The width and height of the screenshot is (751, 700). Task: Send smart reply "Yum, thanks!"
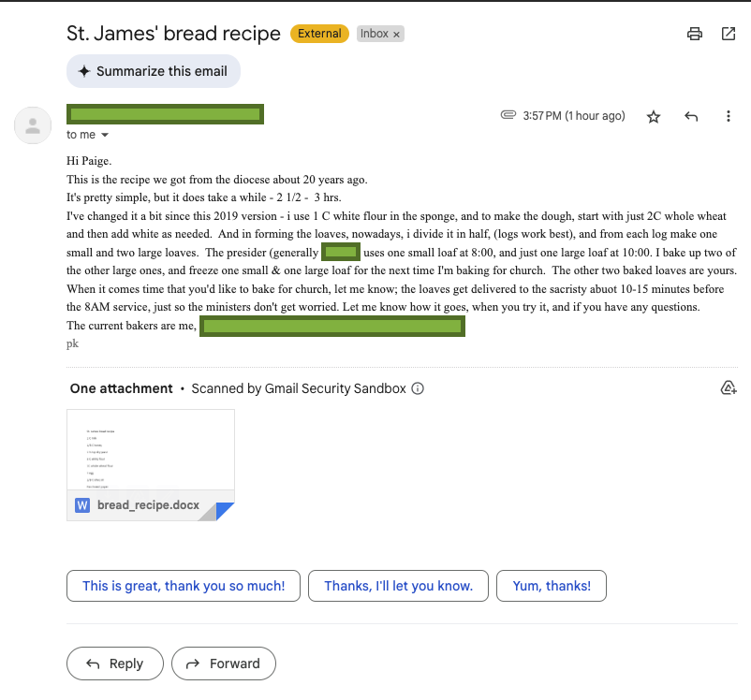pyautogui.click(x=552, y=586)
